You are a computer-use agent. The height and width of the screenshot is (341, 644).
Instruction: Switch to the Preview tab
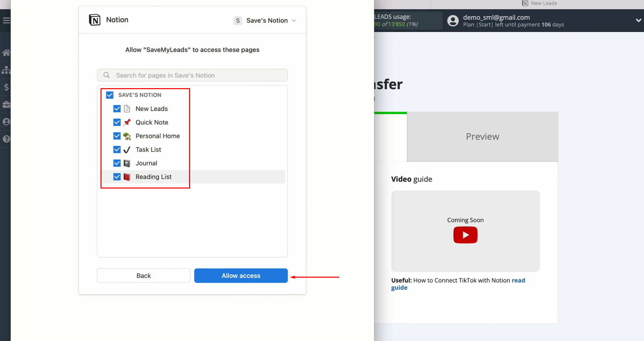[482, 136]
